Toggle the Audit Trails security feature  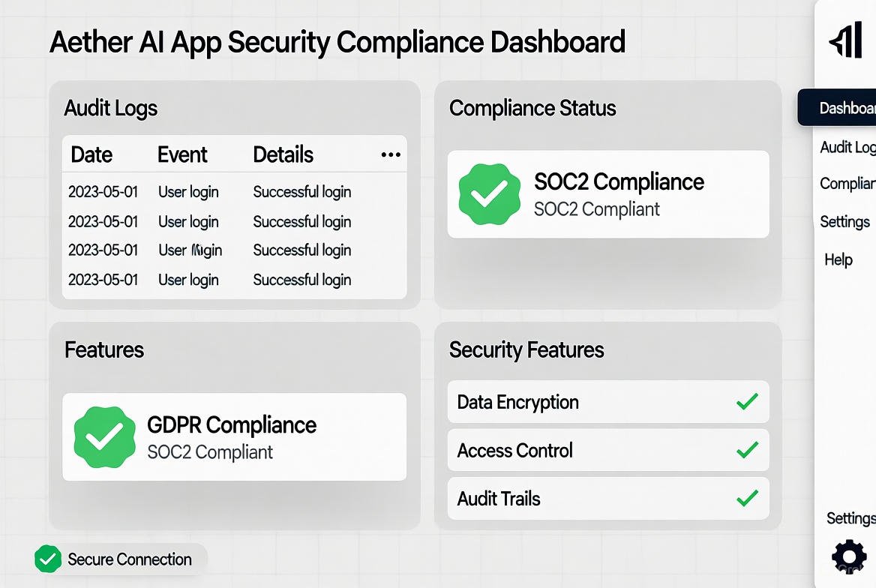point(607,498)
